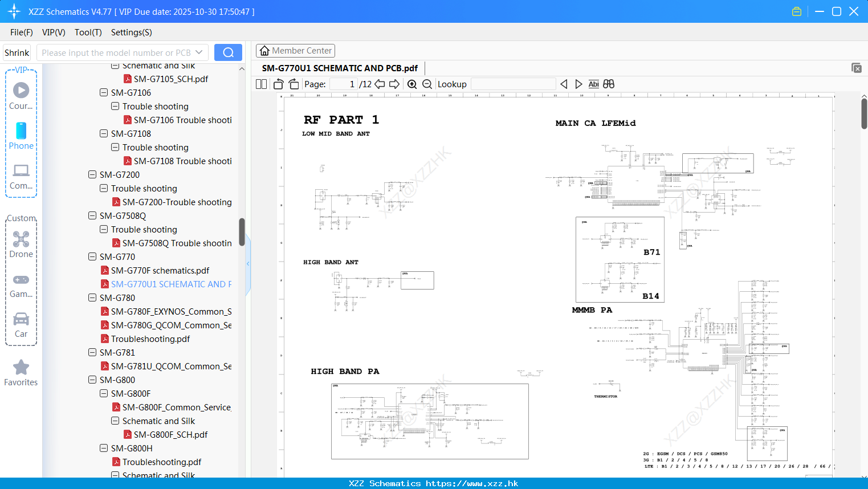Viewport: 868px width, 489px height.
Task: Select the SM-G770U1 SCHEMATIC AND PCB.pdf tab
Action: coord(340,68)
